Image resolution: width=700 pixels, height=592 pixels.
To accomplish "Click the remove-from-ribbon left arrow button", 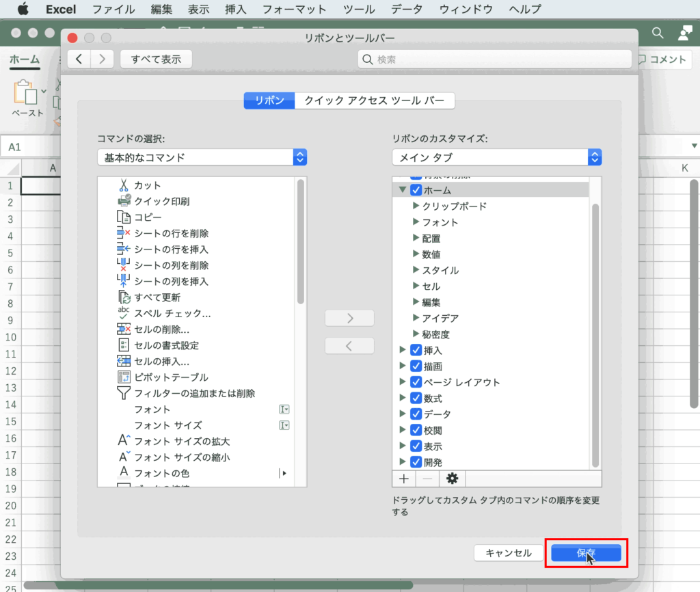I will pyautogui.click(x=349, y=345).
